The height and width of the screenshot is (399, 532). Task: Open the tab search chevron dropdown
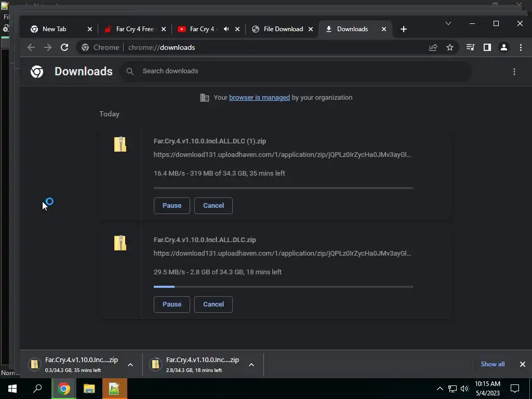[448, 23]
